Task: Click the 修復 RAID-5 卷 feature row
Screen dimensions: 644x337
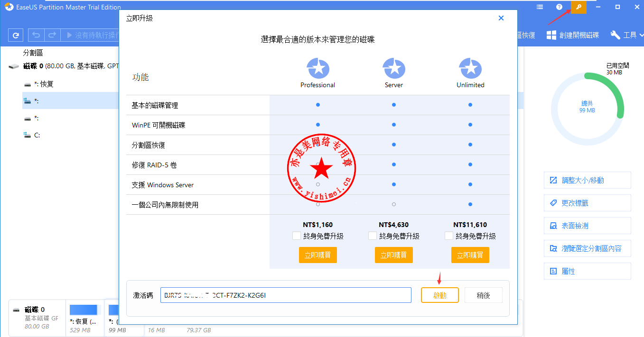Action: 318,165
